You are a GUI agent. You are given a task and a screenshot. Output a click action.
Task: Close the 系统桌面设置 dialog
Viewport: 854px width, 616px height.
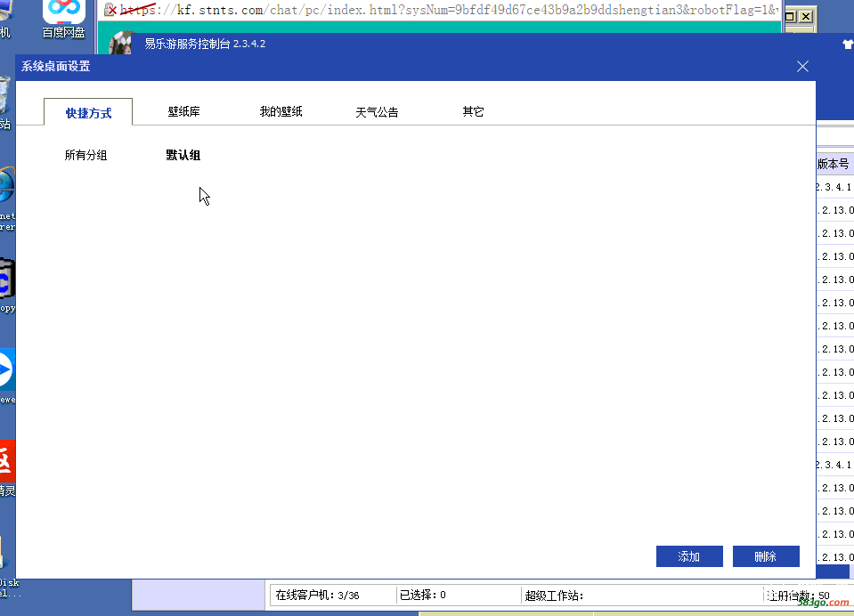[x=802, y=66]
